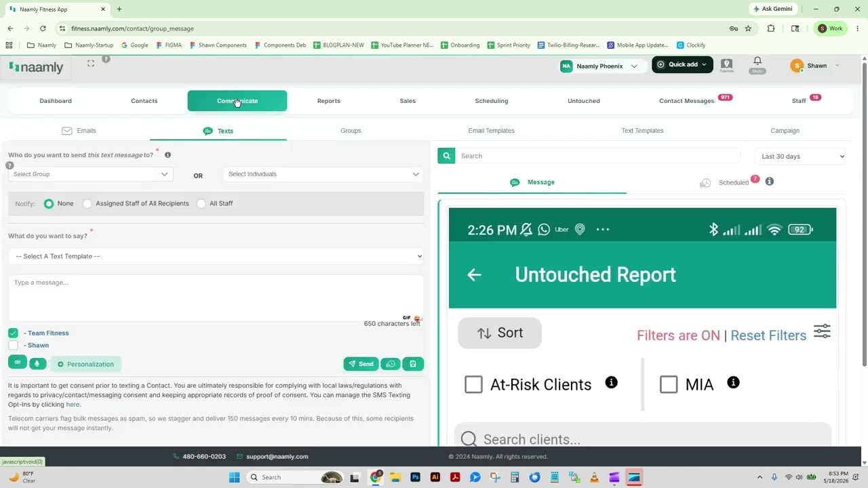Open VLC from the taskbar

click(594, 477)
